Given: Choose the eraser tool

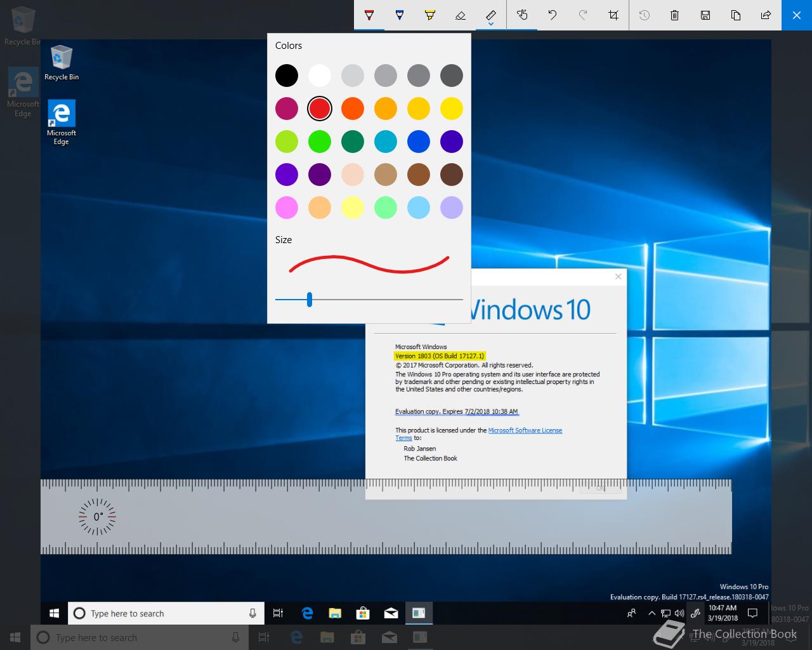Looking at the screenshot, I should [461, 15].
